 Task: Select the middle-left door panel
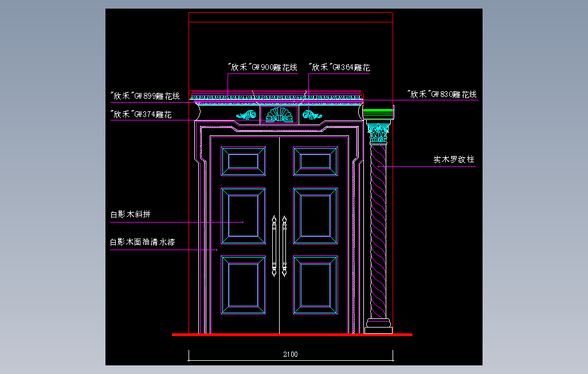(x=244, y=216)
